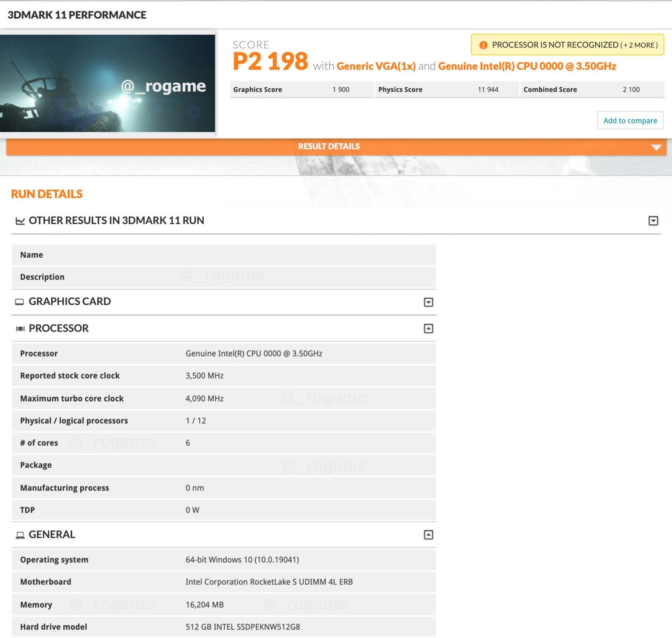Click the orange warning icon in processor alert

click(483, 45)
